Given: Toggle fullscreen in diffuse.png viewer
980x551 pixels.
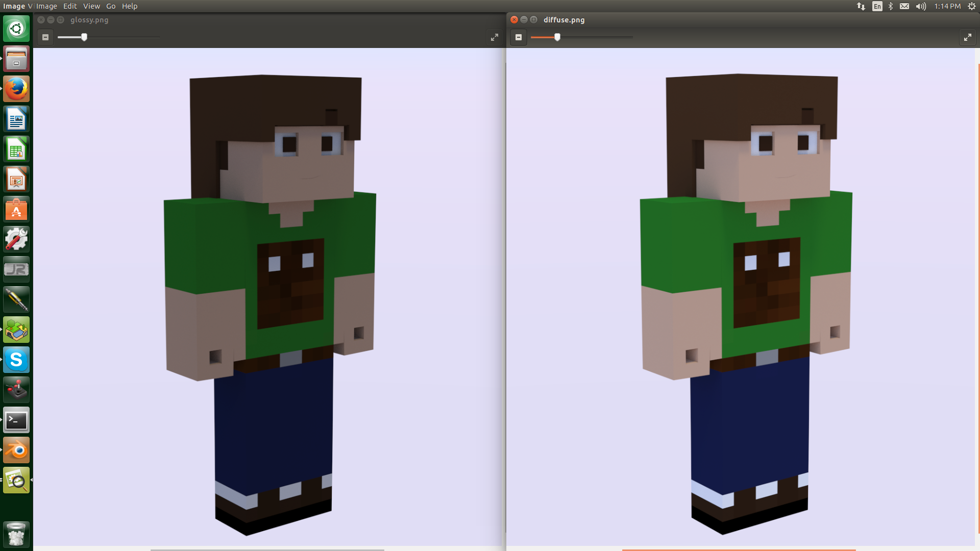Looking at the screenshot, I should point(967,37).
